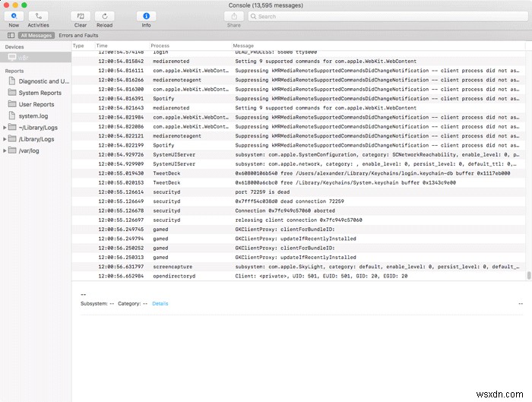Open the Activities view
Screen dimensions: 532x402
click(38, 16)
